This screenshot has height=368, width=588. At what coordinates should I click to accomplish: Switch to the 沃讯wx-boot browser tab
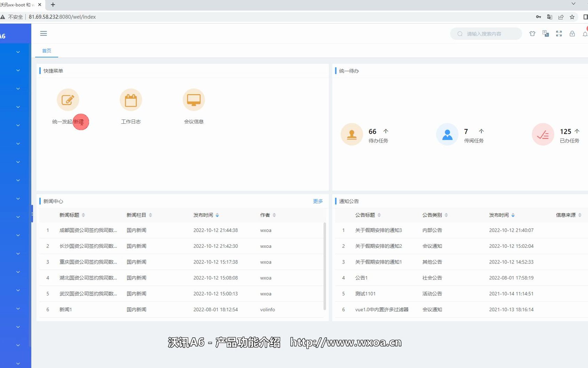click(17, 5)
